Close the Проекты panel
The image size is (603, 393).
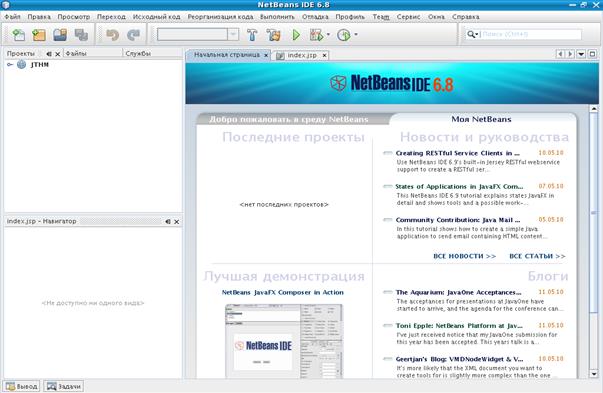[x=57, y=54]
